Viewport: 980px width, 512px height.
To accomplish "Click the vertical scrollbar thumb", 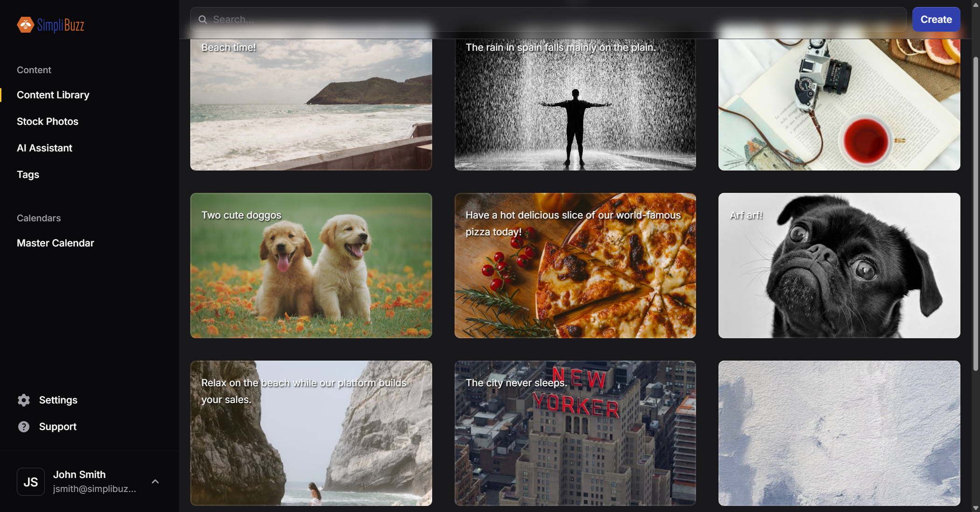I will [976, 214].
